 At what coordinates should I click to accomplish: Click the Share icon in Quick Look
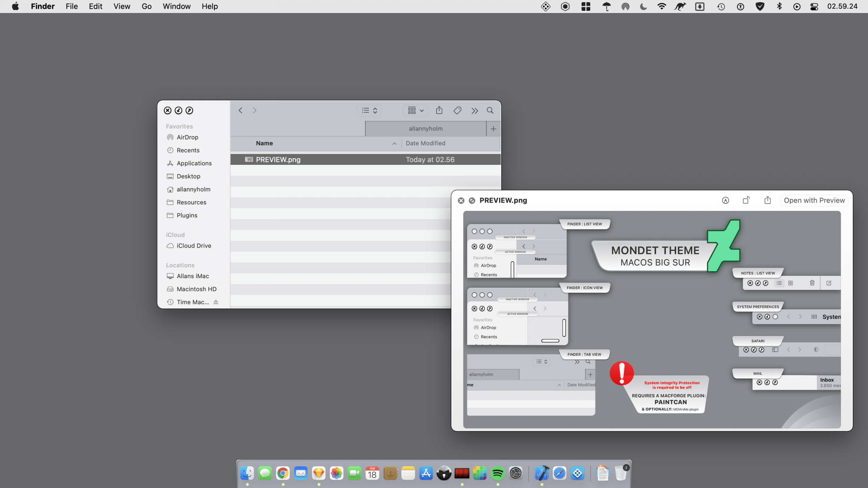pos(768,200)
